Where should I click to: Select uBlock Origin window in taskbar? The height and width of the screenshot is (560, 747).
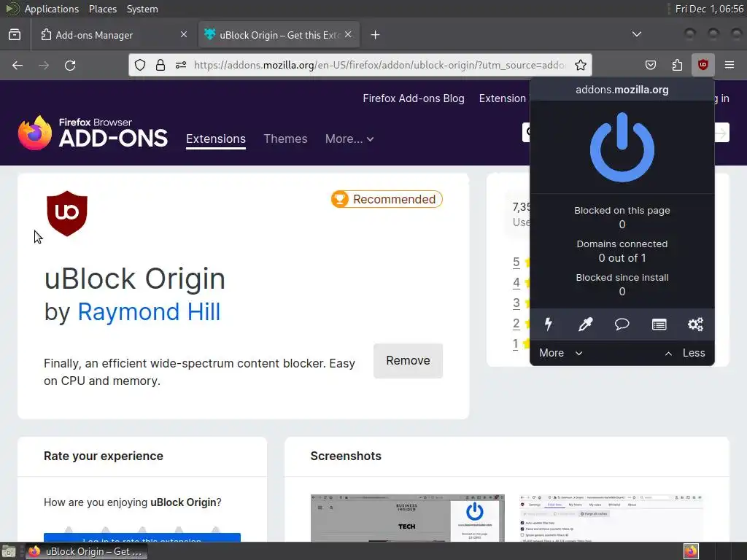[x=86, y=551]
